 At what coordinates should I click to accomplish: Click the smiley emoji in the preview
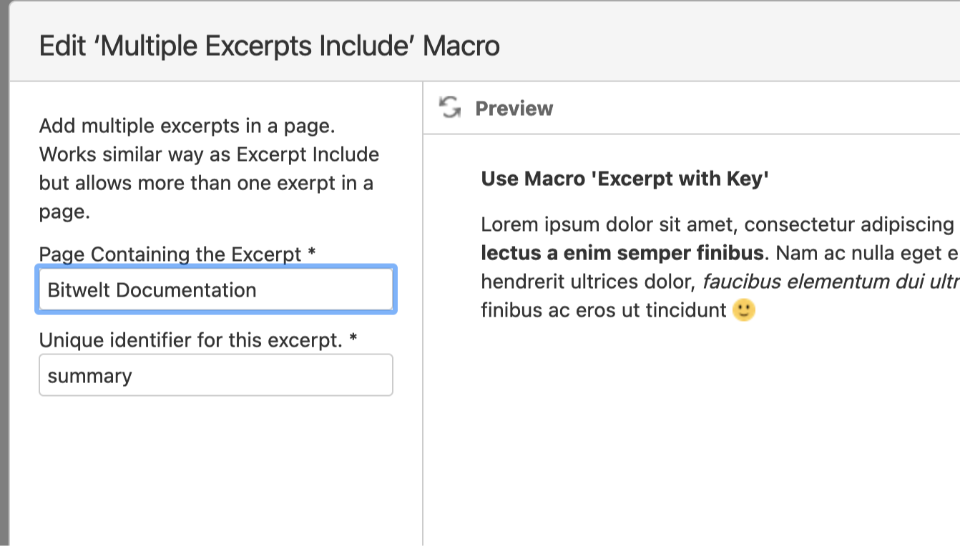pos(743,310)
